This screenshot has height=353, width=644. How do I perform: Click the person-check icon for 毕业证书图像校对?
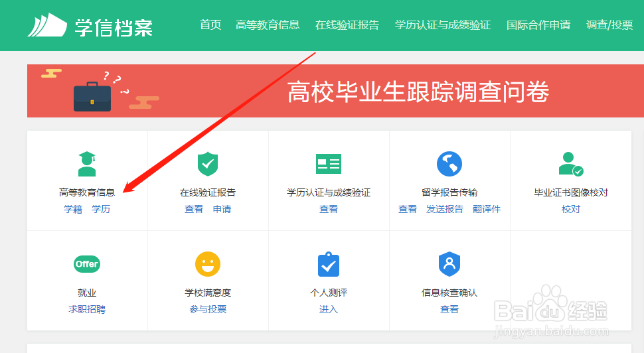pyautogui.click(x=571, y=164)
